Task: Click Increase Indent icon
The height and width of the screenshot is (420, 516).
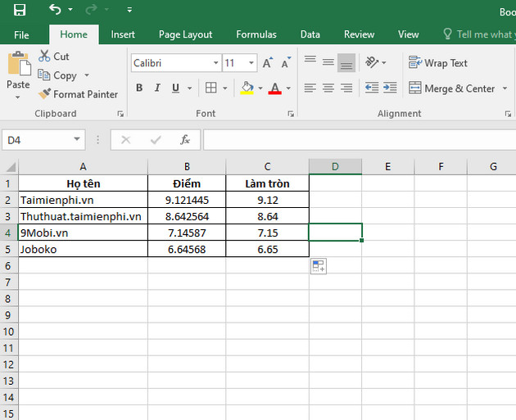Action: coord(391,88)
